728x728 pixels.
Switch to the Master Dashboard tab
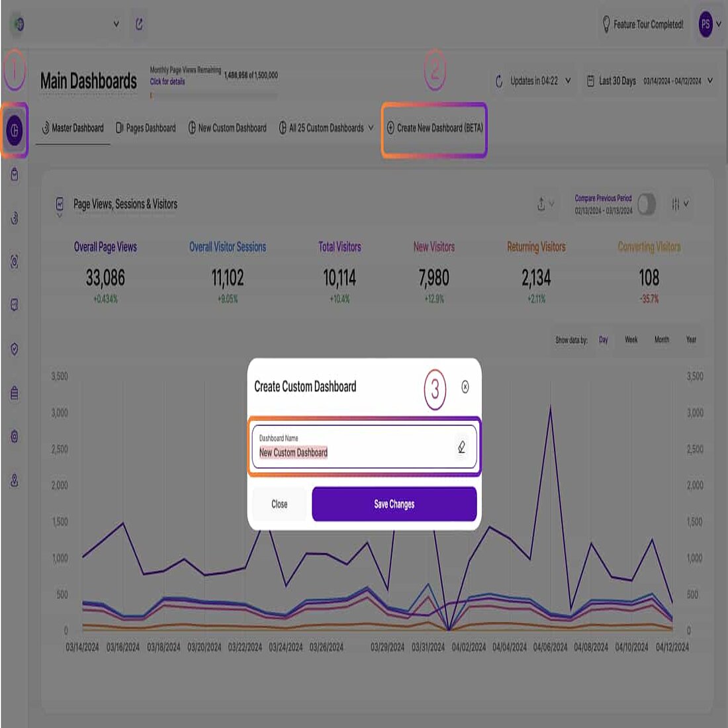point(73,128)
